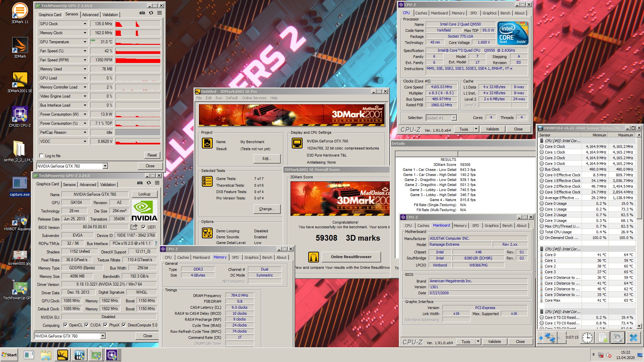
Task: Open HWiNFO64 settings gear icon
Action: pos(618,338)
